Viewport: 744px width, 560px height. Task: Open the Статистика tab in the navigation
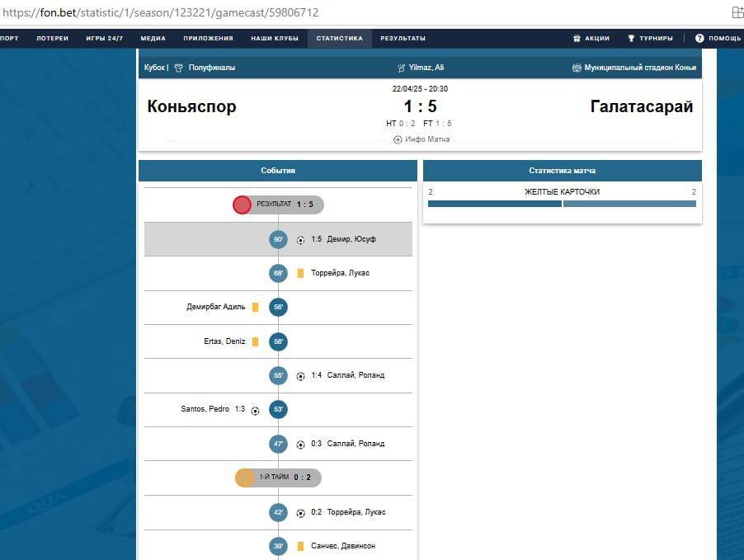tap(339, 39)
